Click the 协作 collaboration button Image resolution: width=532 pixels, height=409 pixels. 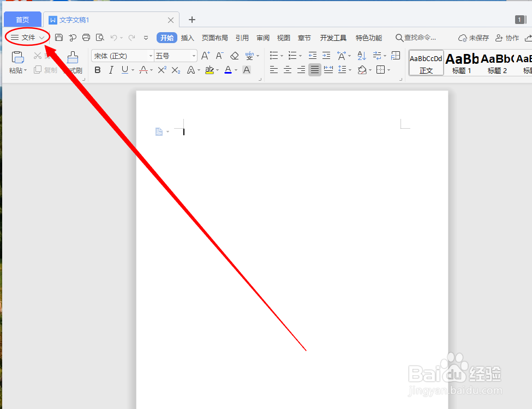(507, 38)
